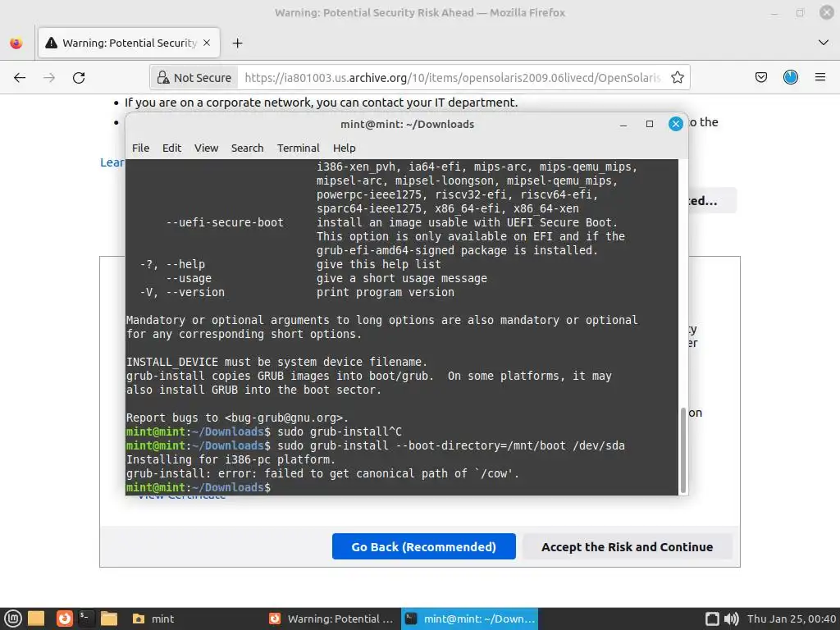
Task: Open the Firefox account avatar icon
Action: tap(790, 78)
